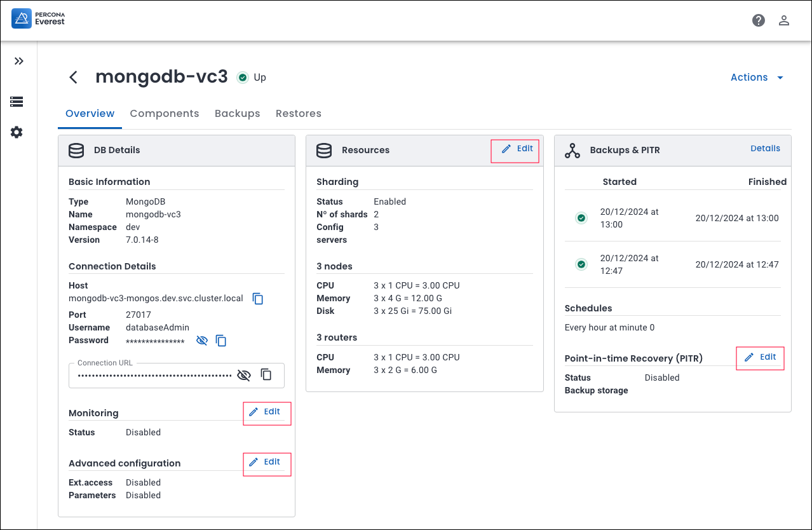
Task: Open the settings gear in sidebar
Action: [x=17, y=132]
